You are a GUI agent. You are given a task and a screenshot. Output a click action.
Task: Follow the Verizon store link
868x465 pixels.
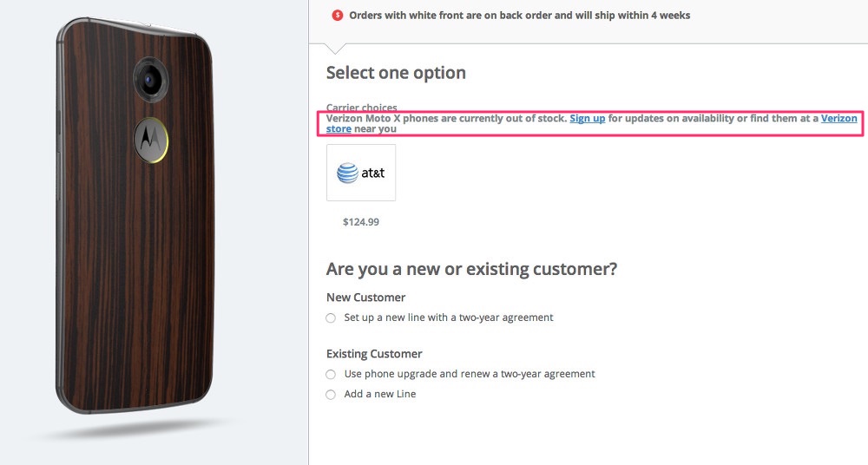point(838,118)
